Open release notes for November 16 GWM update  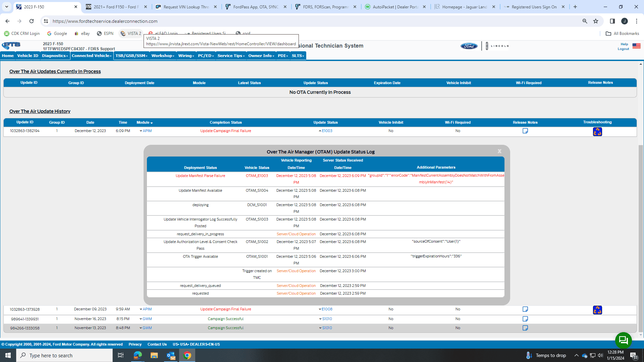pyautogui.click(x=525, y=319)
